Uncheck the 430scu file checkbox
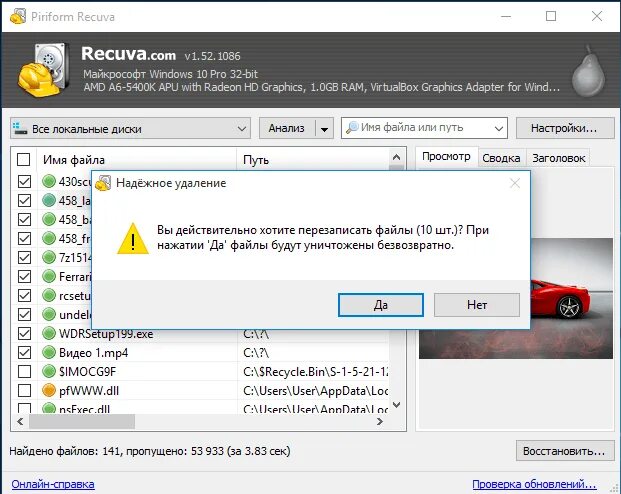 pyautogui.click(x=24, y=181)
